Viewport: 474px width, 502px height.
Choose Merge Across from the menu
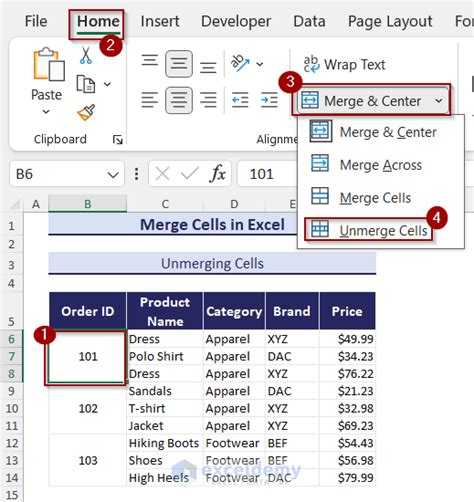coord(381,165)
